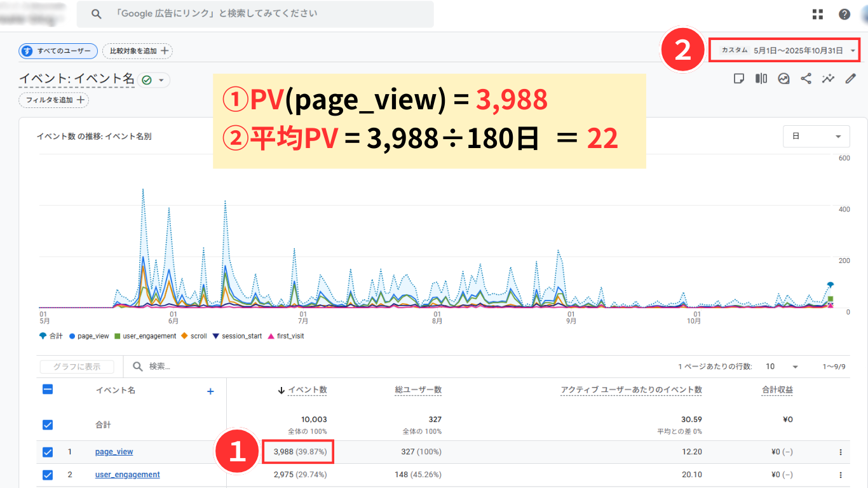Viewport: 868px width, 488px height.
Task: Open the compare columns view icon
Action: pyautogui.click(x=761, y=79)
